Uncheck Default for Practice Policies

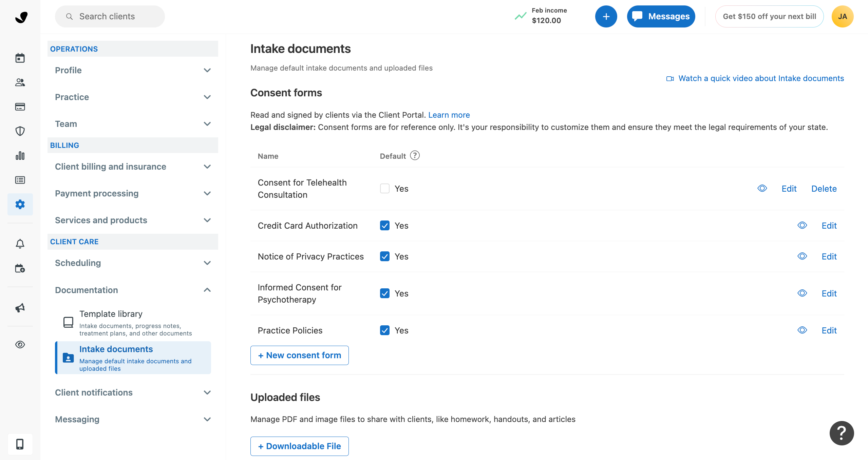pyautogui.click(x=385, y=330)
